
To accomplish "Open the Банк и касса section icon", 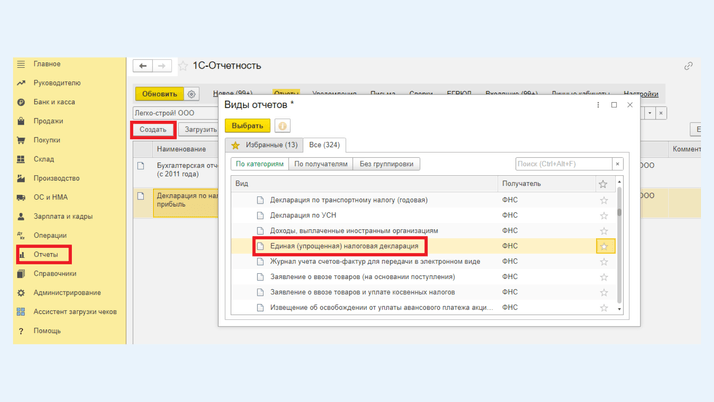I will (21, 102).
